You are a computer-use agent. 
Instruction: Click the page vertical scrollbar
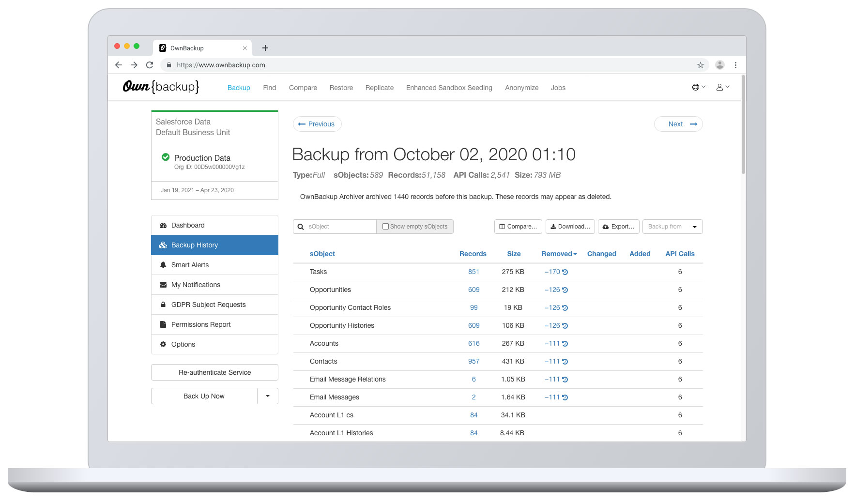tap(743, 125)
